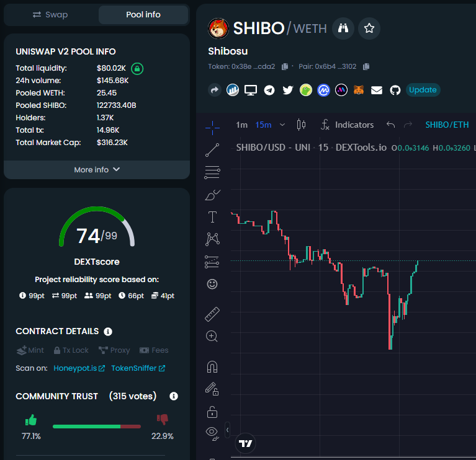Select the Text annotation tool
This screenshot has width=476, height=460.
pos(212,217)
